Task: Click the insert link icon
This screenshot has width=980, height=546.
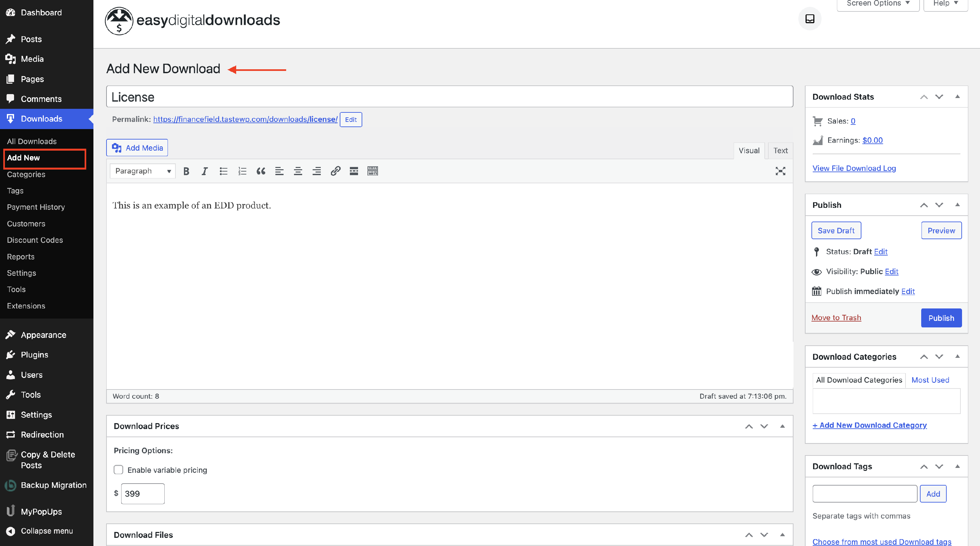Action: click(x=335, y=171)
